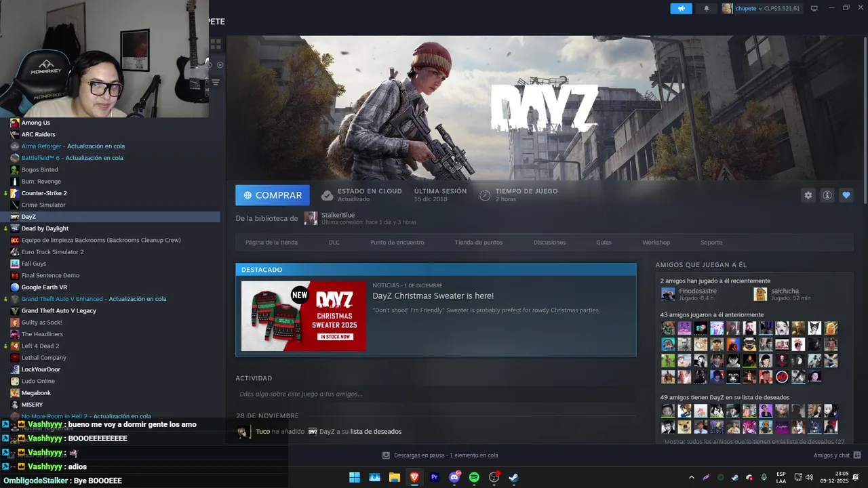Enter Big Picture mode via monitor icon
868x488 pixels.
tap(814, 8)
